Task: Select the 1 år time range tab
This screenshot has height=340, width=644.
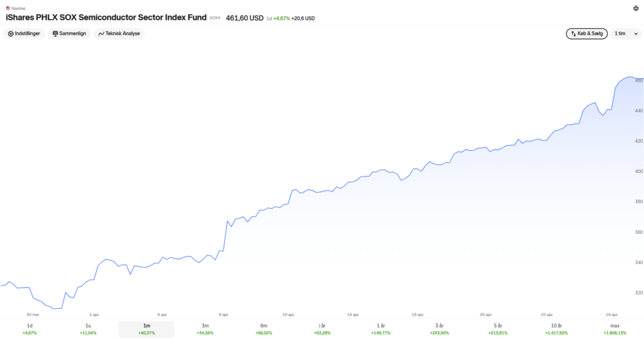Action: [380, 329]
